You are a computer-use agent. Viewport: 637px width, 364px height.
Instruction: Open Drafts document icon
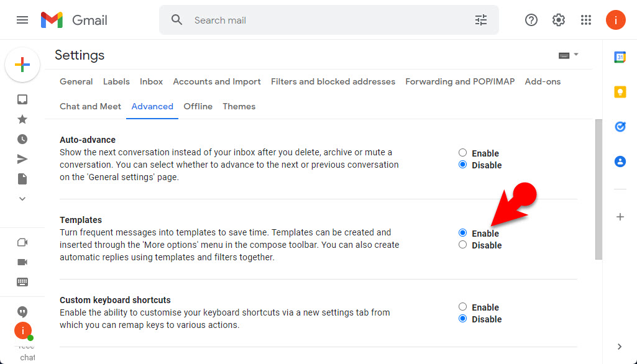tap(22, 179)
